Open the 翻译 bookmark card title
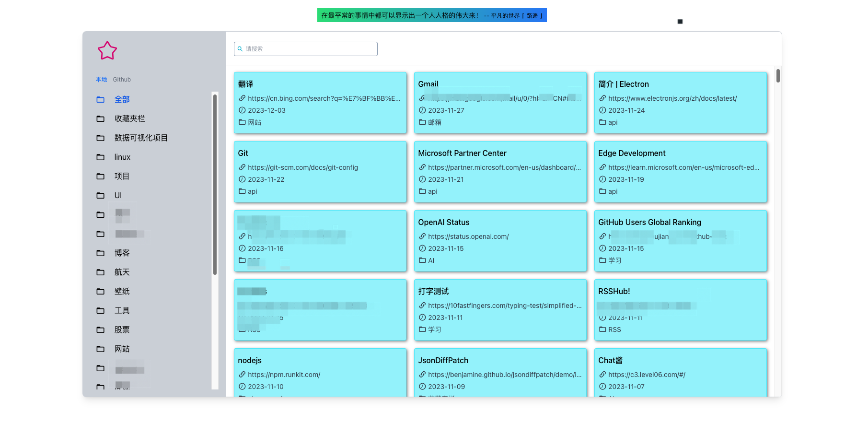Image resolution: width=868 pixels, height=424 pixels. 245,84
